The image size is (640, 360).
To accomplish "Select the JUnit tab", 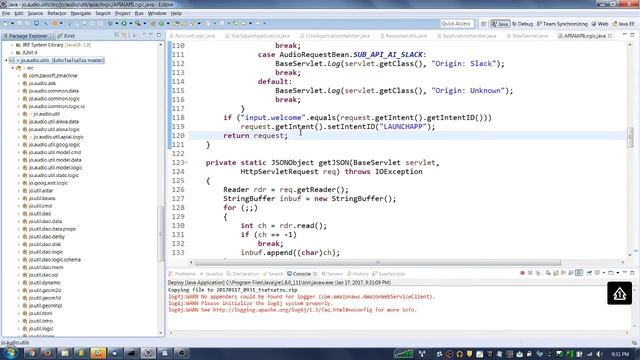I will 67,36.
